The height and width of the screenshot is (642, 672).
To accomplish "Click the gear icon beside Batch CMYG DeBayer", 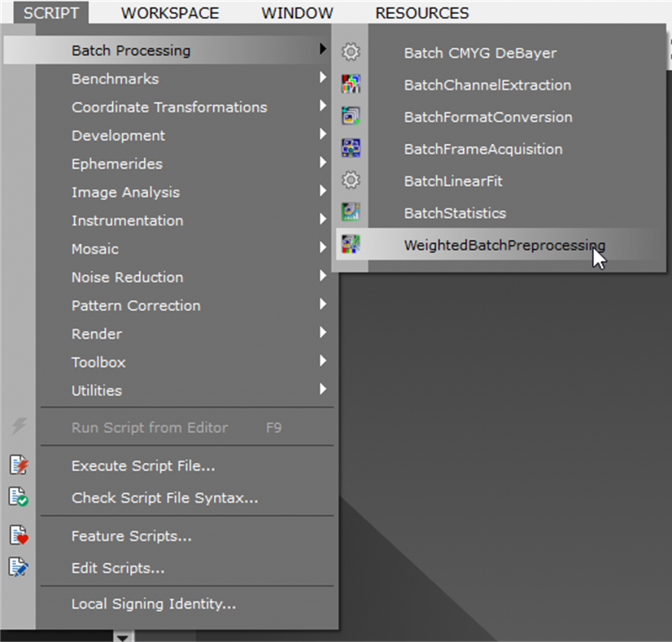I will pyautogui.click(x=351, y=52).
